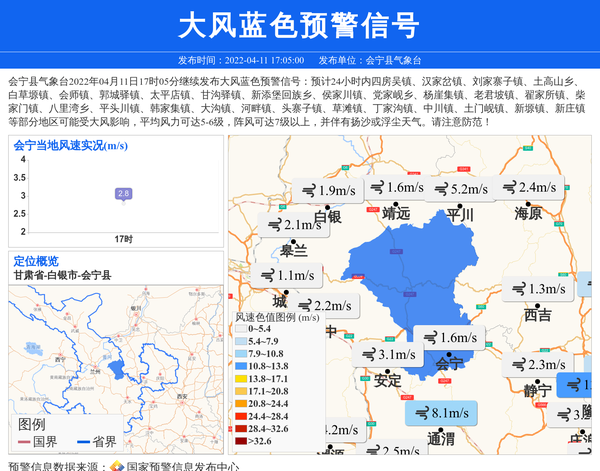The image size is (600, 471).
Task: Click the 20.8~24.4 orange legend swatch
Action: [241, 404]
